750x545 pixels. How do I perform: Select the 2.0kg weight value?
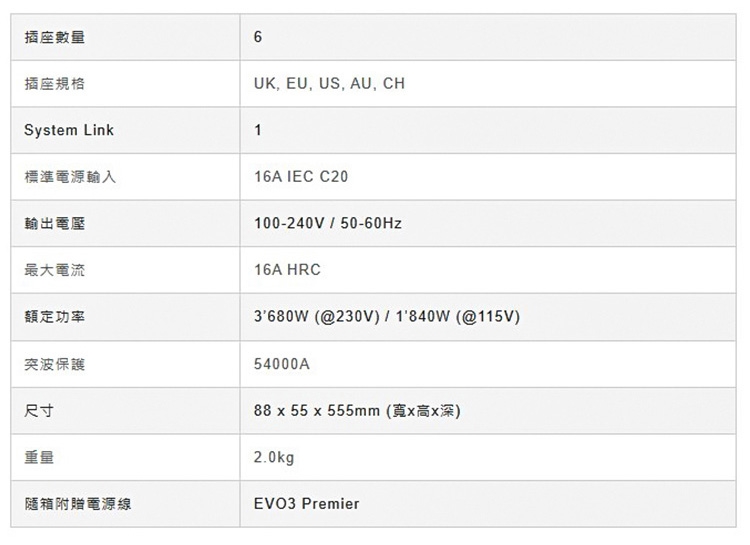click(x=274, y=457)
